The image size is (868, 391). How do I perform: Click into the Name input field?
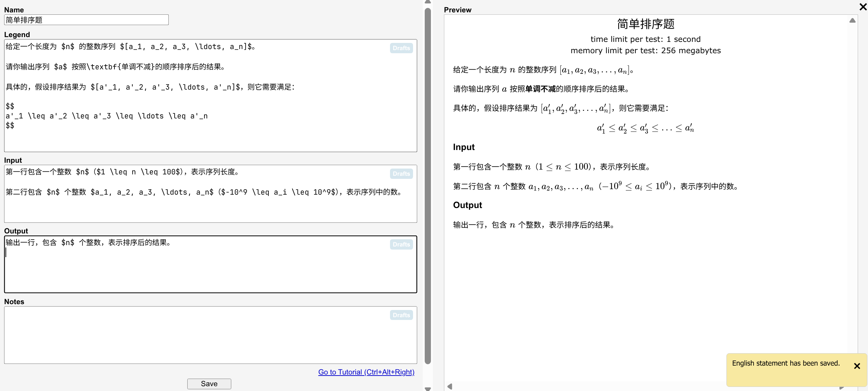pos(86,20)
